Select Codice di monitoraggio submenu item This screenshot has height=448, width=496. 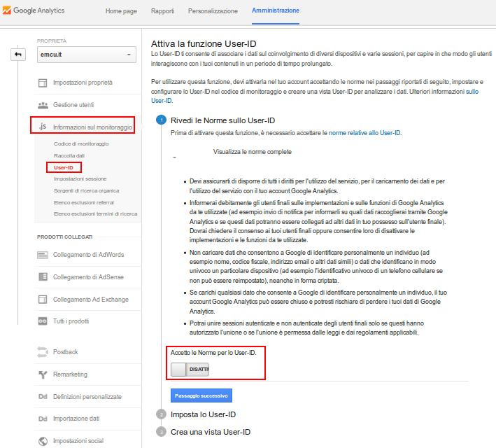[81, 143]
